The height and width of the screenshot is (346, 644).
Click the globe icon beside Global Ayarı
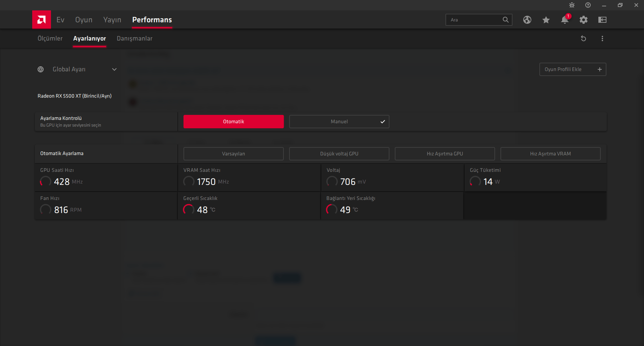[41, 69]
